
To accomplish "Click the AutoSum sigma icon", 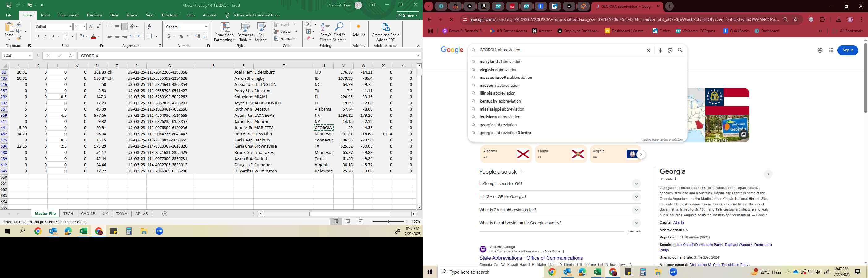I will click(308, 24).
